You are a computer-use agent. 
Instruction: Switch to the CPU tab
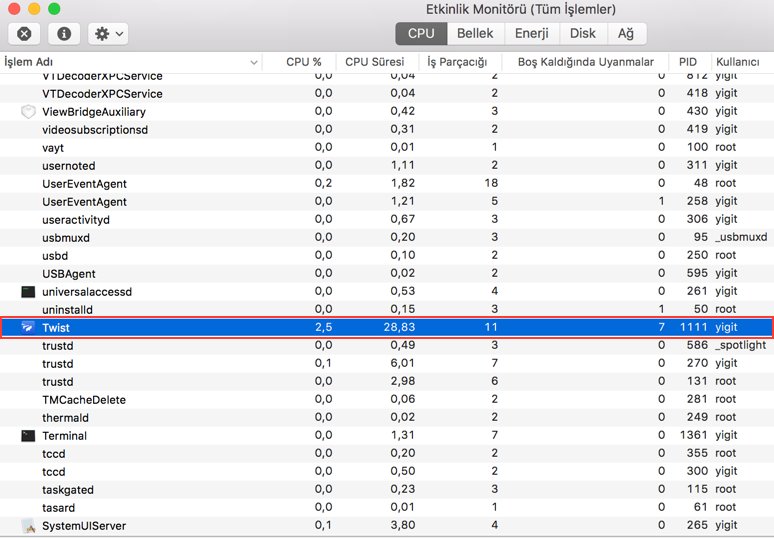[421, 34]
